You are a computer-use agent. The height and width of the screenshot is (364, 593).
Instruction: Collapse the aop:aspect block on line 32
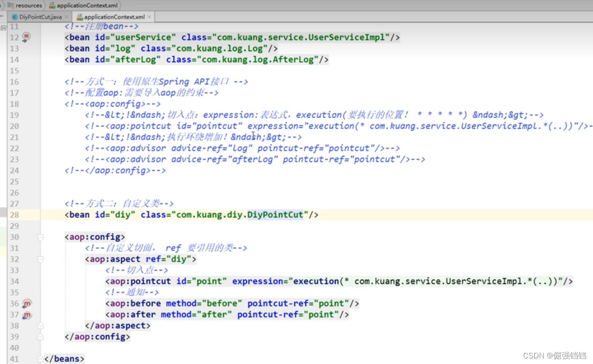click(x=40, y=259)
